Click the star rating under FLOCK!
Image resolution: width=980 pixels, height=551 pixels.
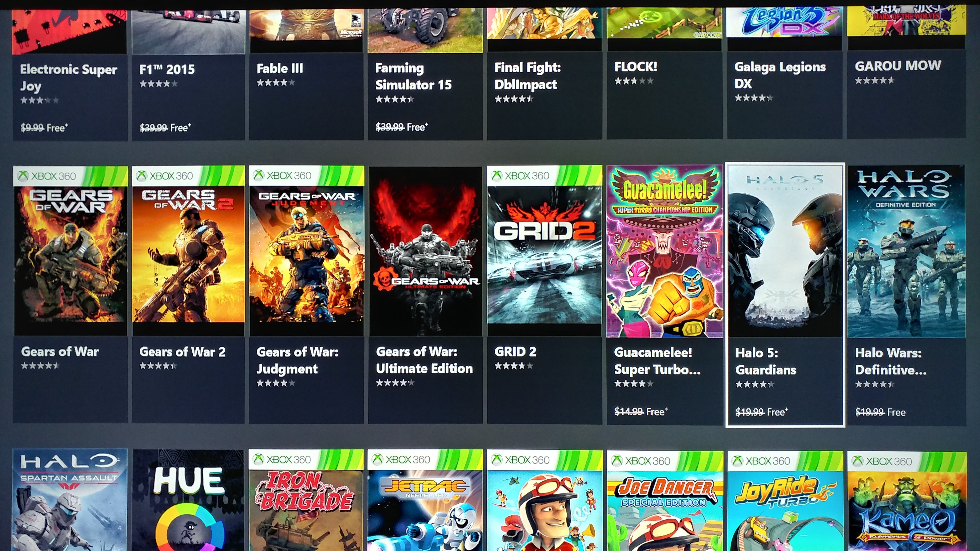click(x=634, y=81)
